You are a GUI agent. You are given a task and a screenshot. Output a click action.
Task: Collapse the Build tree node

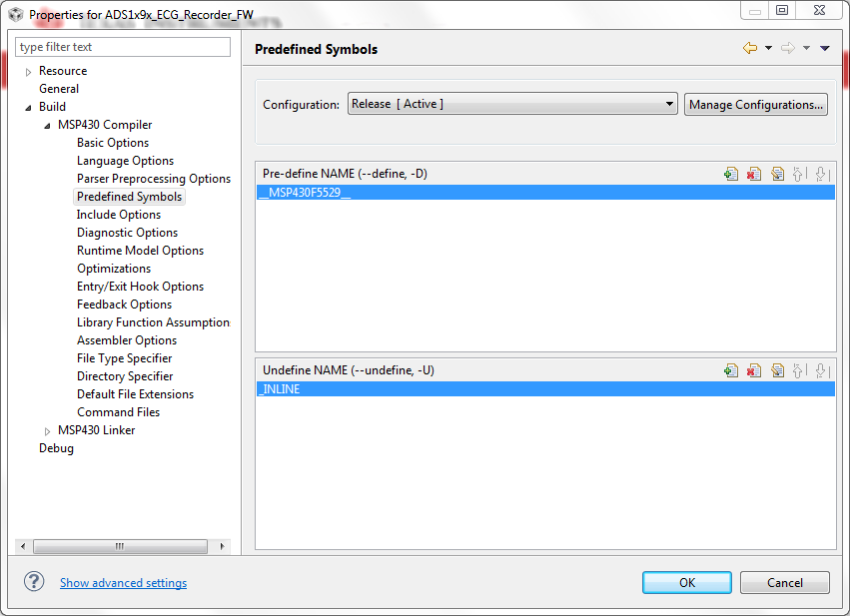28,107
